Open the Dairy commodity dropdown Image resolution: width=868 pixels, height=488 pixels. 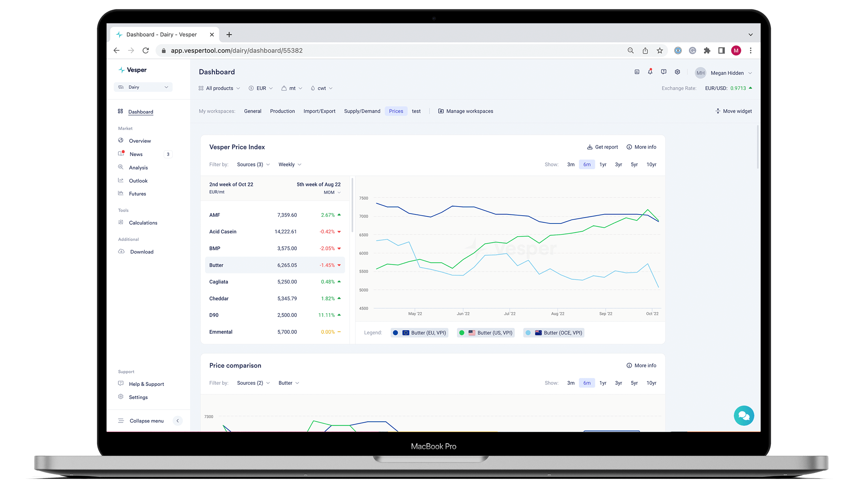click(143, 87)
